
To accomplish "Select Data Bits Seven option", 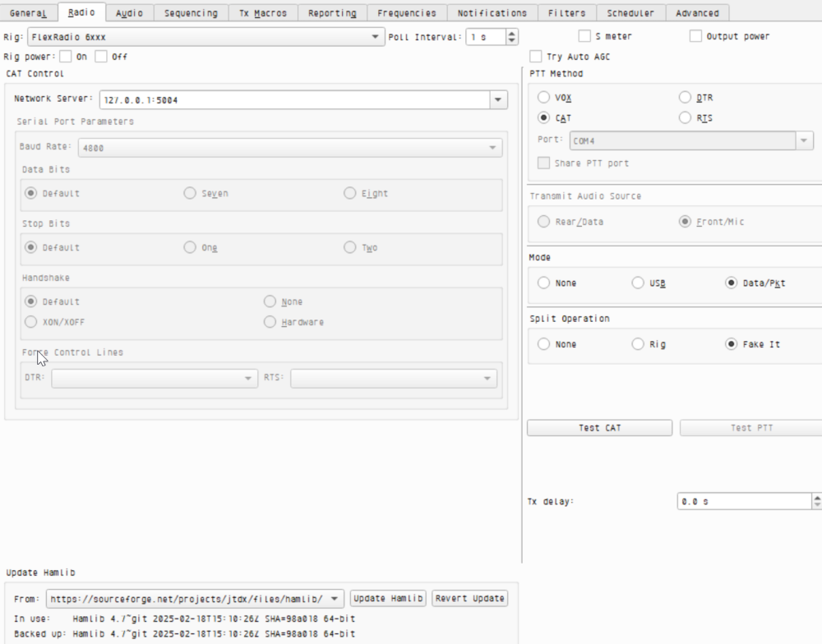I will coord(190,193).
